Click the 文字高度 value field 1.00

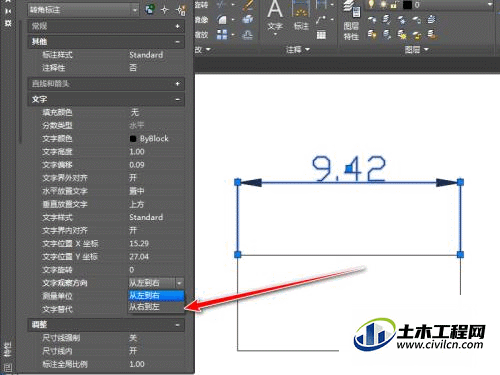pyautogui.click(x=156, y=152)
